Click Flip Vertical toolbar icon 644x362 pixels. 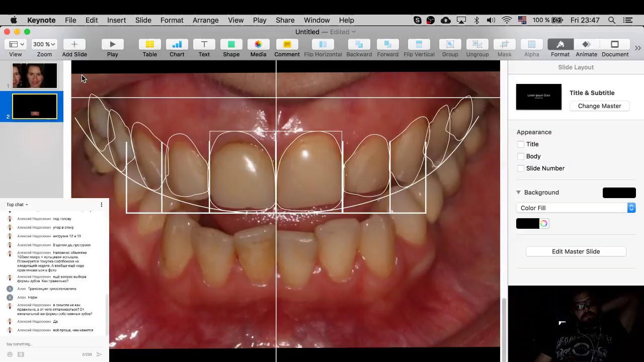tap(419, 44)
